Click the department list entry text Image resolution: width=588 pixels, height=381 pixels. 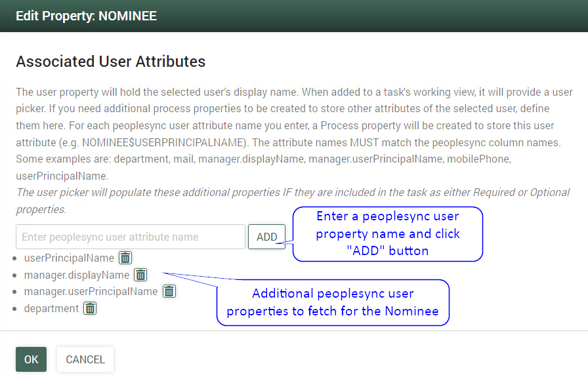(x=51, y=308)
